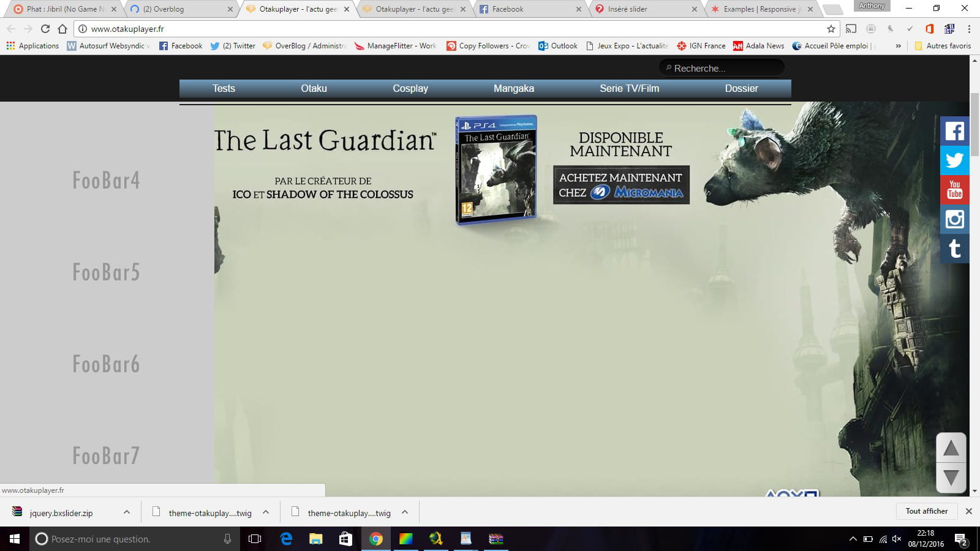Expand options for jquery.bxslider.zip download
980x551 pixels.
click(x=127, y=512)
